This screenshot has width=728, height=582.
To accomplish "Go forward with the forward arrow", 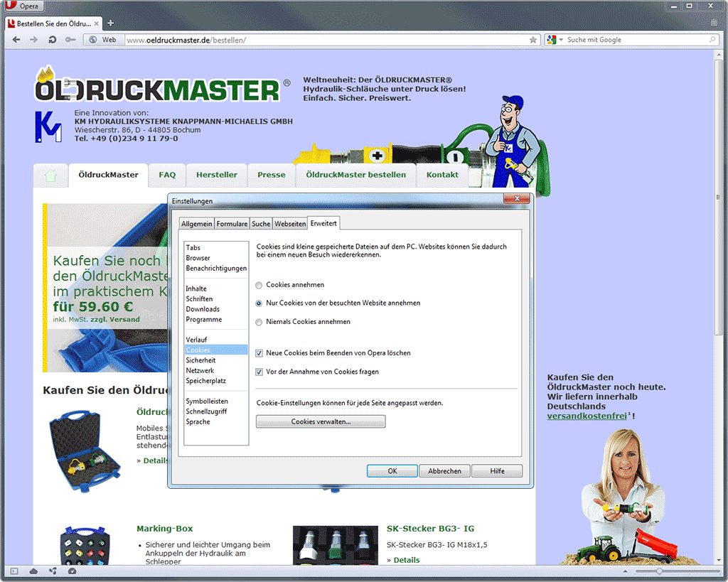I will [34, 40].
